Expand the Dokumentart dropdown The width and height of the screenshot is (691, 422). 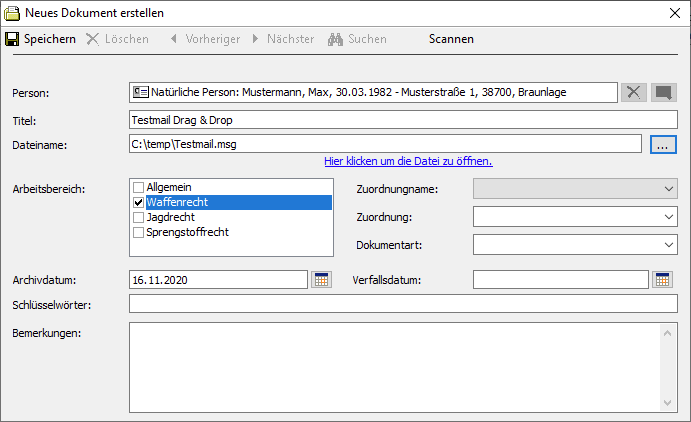(668, 244)
